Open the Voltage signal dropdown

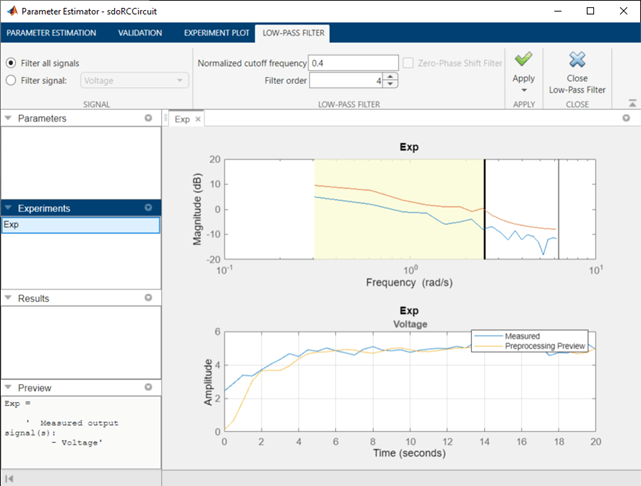134,80
